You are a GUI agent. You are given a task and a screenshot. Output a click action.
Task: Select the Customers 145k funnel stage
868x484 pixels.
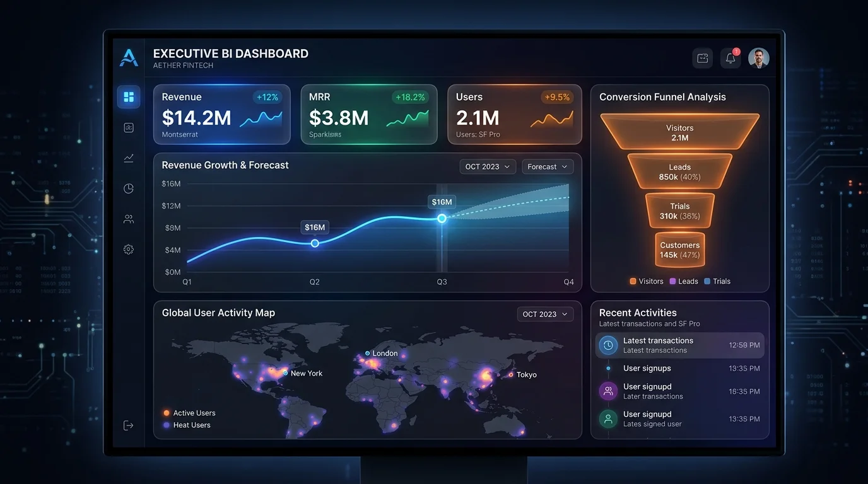(680, 250)
